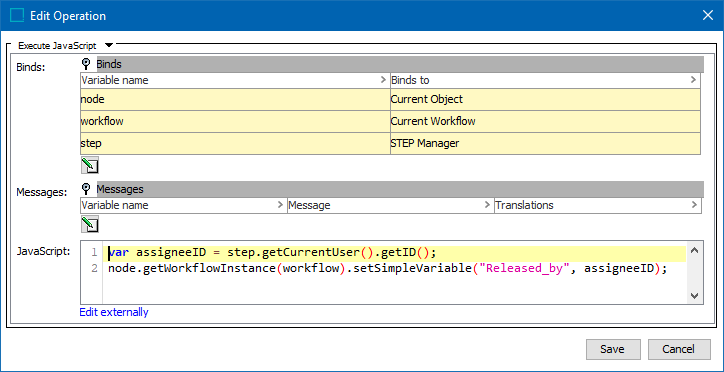
Task: Click the Edit Operation window icon in title bar
Action: point(17,15)
